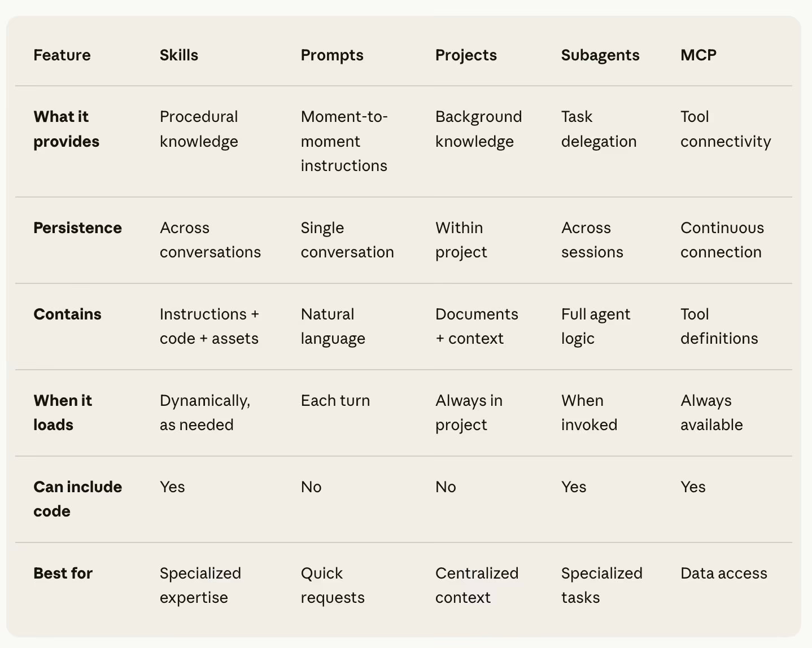The width and height of the screenshot is (812, 648).
Task: Select the Persistence row label
Action: [77, 228]
